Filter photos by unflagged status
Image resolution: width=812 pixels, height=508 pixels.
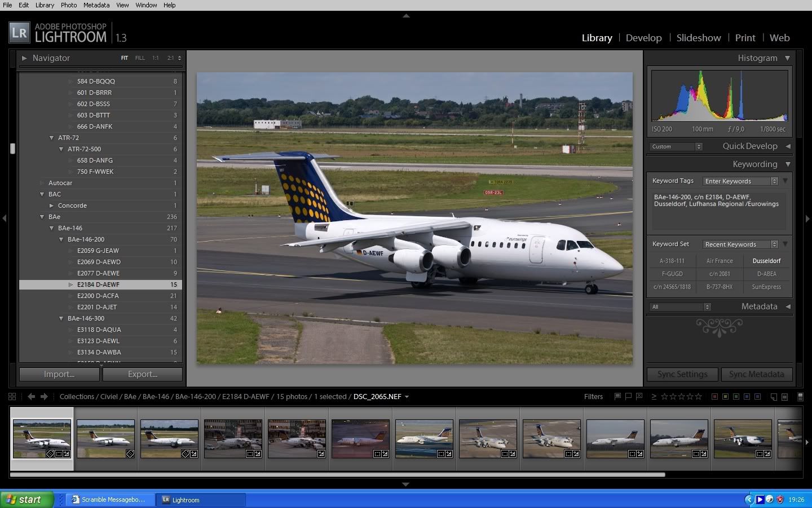628,396
